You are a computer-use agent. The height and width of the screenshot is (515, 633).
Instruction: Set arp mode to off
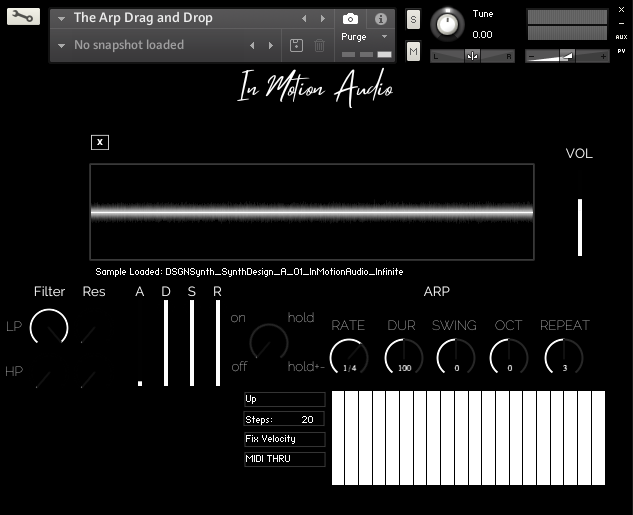click(239, 366)
